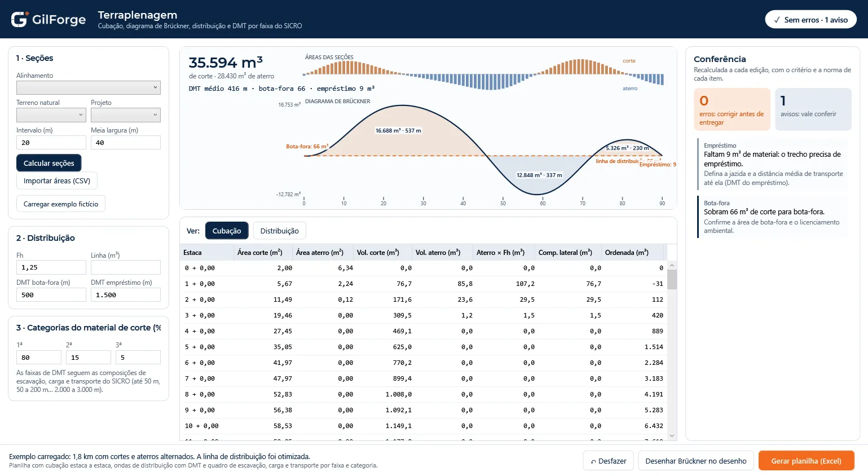Click the checkmark in the Sem erros badge
868x476 pixels.
[777, 20]
